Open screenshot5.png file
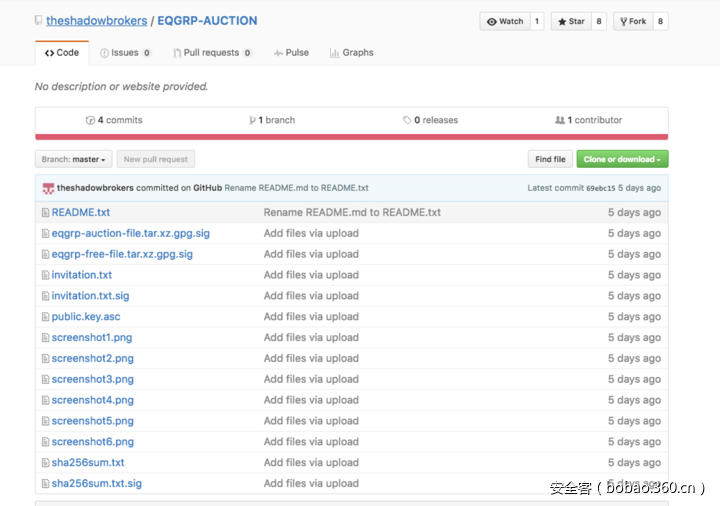 [93, 421]
